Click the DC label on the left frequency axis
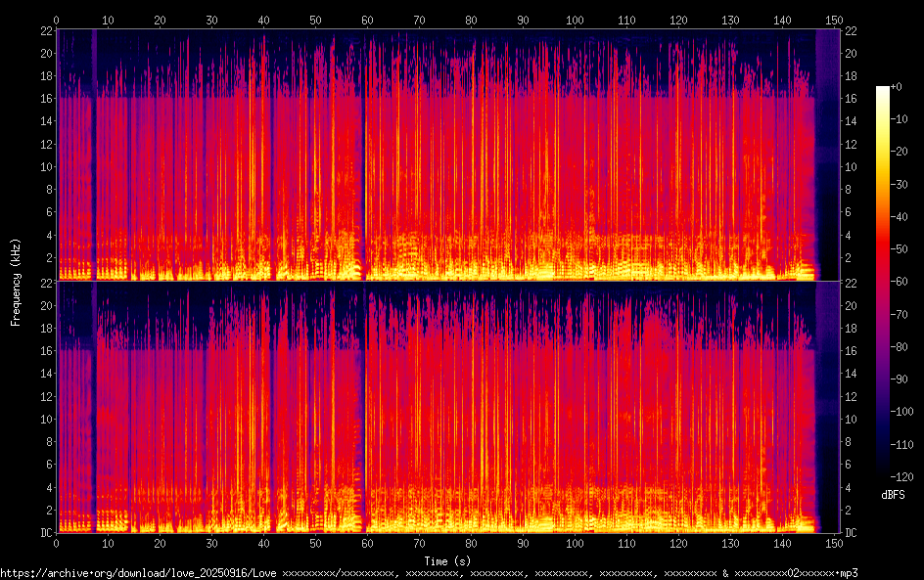Screen dimensions: 924x580 click(46, 533)
